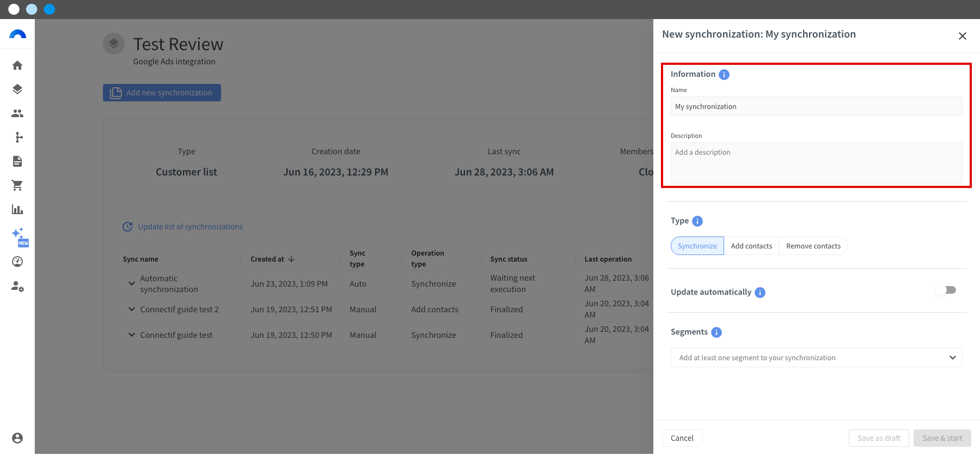Click the info icon next to Type
The width and height of the screenshot is (980, 455).
[x=697, y=221]
